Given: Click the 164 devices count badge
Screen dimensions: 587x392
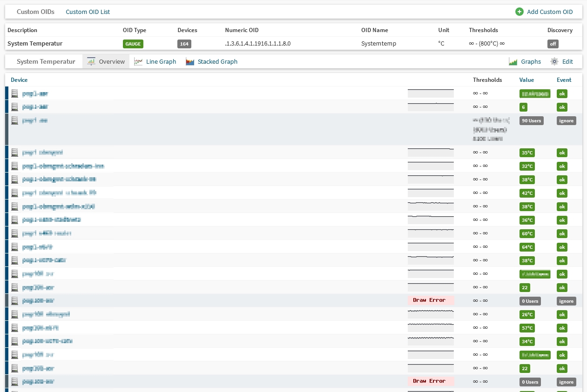Looking at the screenshot, I should coord(184,44).
